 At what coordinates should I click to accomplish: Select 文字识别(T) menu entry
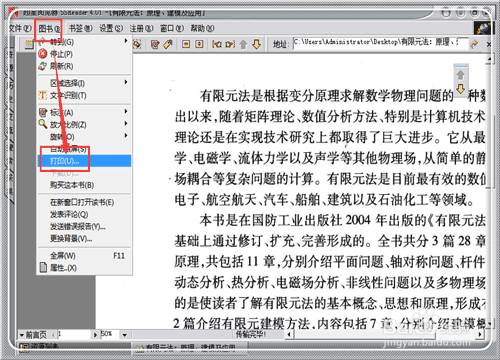tap(84, 95)
